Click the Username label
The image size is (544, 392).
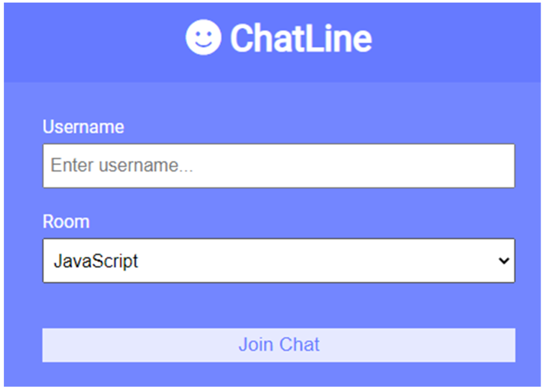[x=83, y=127]
